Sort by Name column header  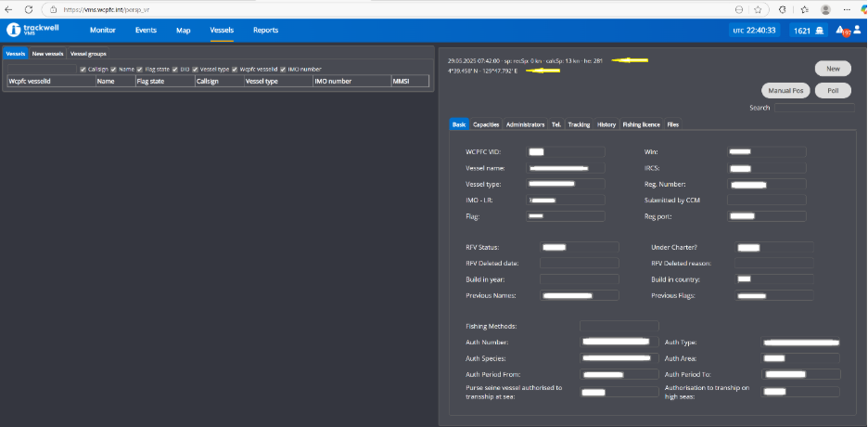[115, 81]
